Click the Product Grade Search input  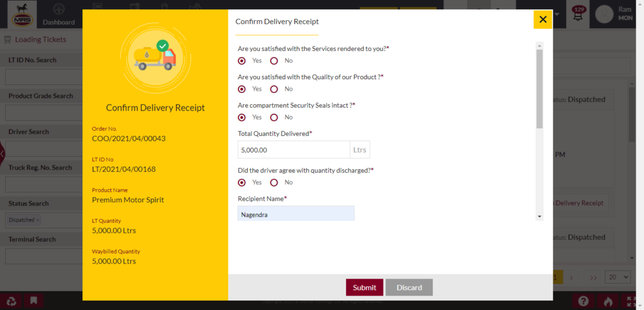click(43, 113)
